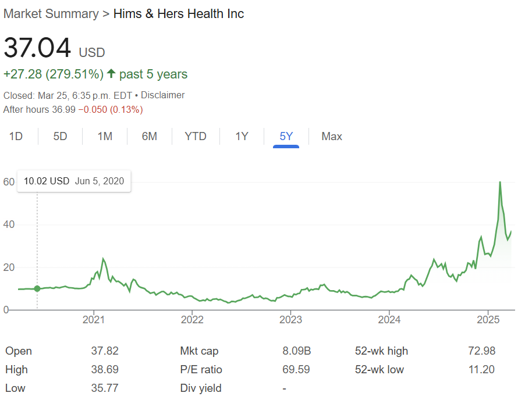Viewport: 532px width, 400px height.
Task: Click the active 5Y tab
Action: [286, 137]
